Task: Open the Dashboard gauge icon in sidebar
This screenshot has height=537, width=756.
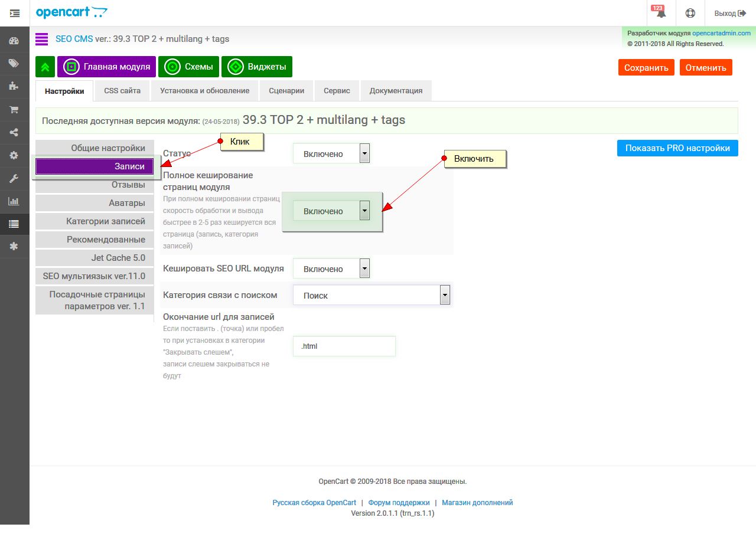Action: [14, 41]
